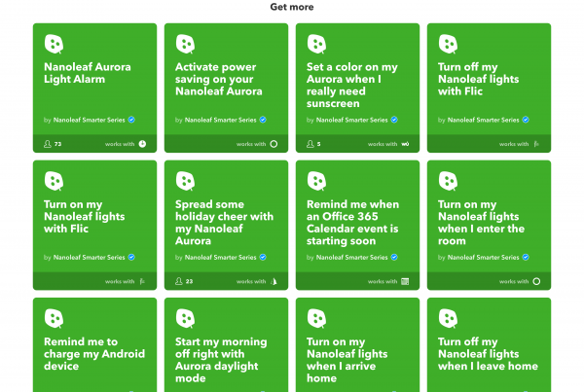Screen dimensions: 584x392
Task: Click verified badge on Office 365 card
Action: tap(394, 257)
